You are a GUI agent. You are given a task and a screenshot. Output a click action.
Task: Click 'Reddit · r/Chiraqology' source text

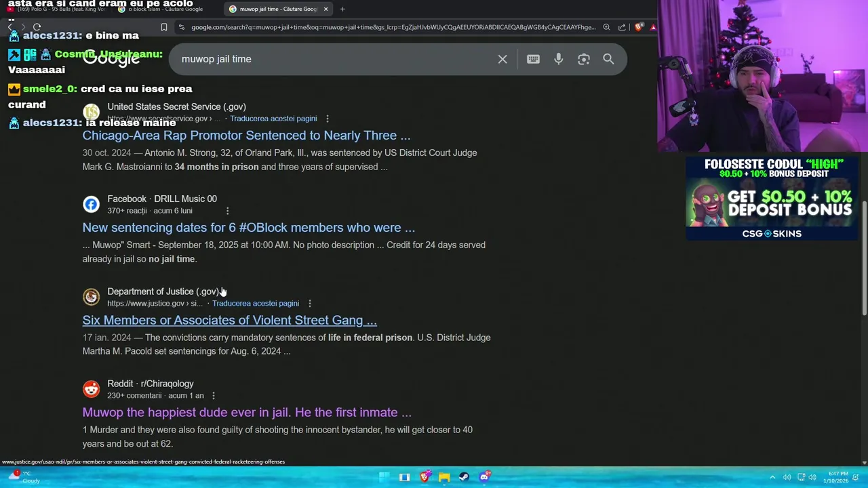pos(151,384)
